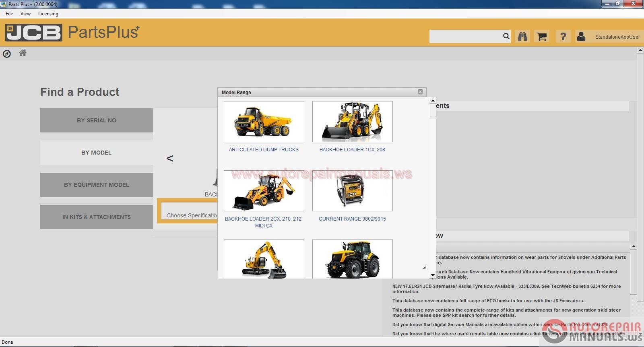Close the Model Range popup
The height and width of the screenshot is (347, 644).
[420, 92]
